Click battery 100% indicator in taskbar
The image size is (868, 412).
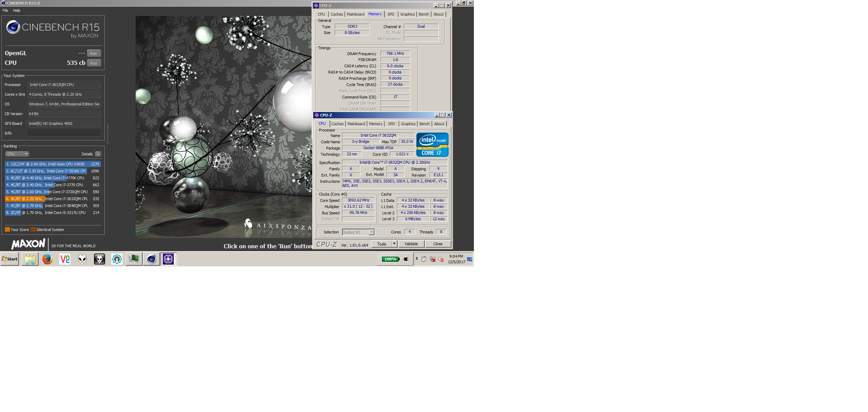point(390,259)
